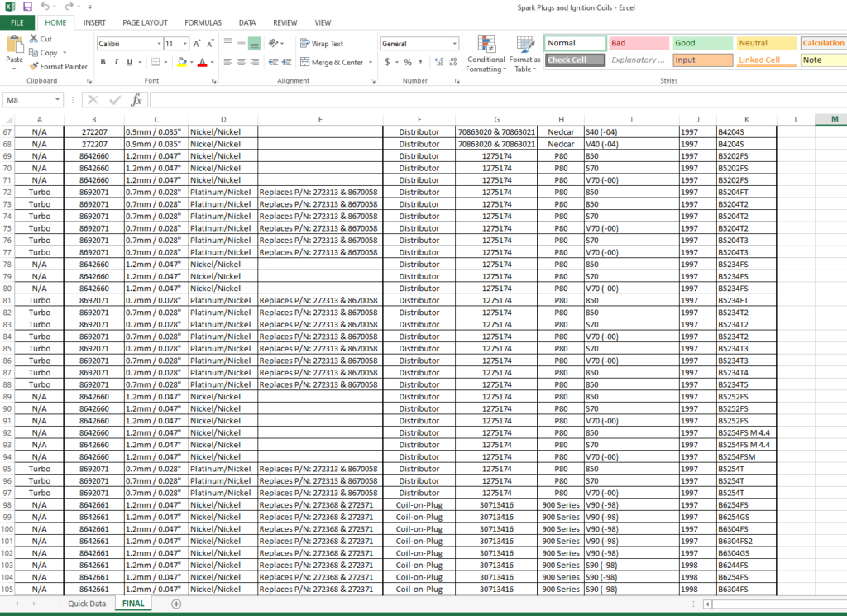The width and height of the screenshot is (847, 616).
Task: Click the Save icon in quick access toolbar
Action: [27, 7]
